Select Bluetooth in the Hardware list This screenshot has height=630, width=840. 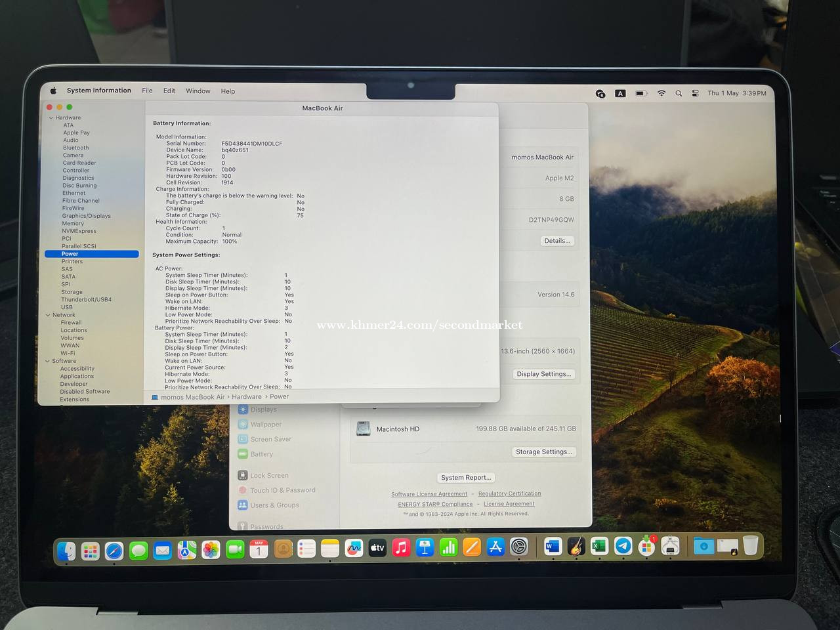click(x=75, y=148)
